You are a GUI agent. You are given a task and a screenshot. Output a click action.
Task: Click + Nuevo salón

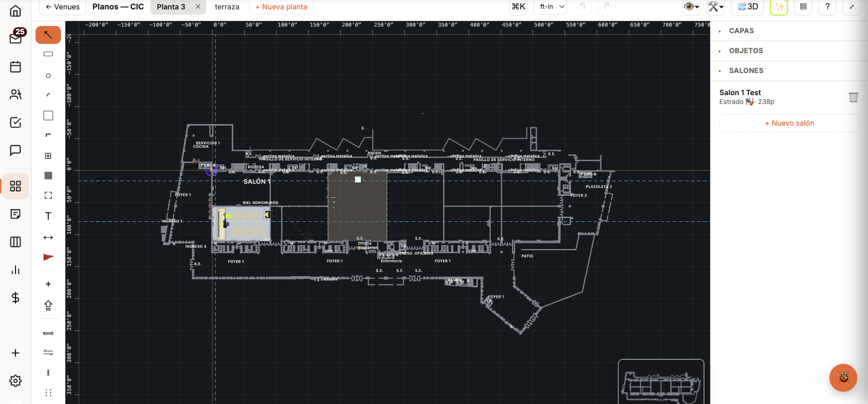[x=789, y=123]
